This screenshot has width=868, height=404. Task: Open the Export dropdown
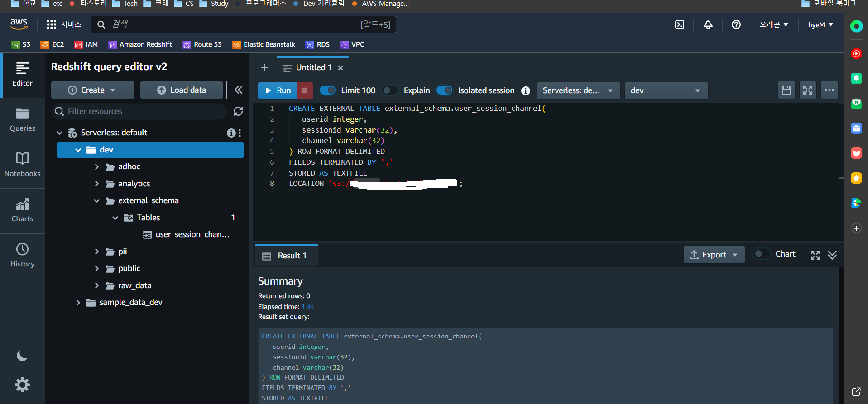pyautogui.click(x=714, y=255)
